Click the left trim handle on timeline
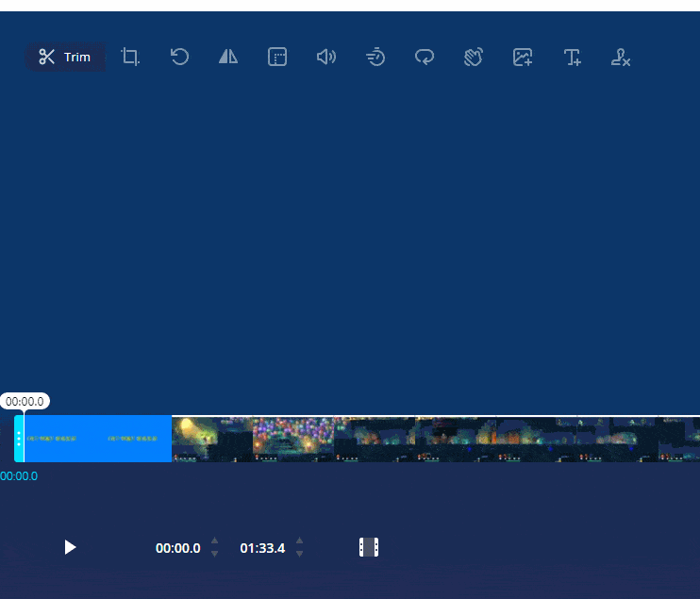The image size is (700, 599). tap(19, 439)
